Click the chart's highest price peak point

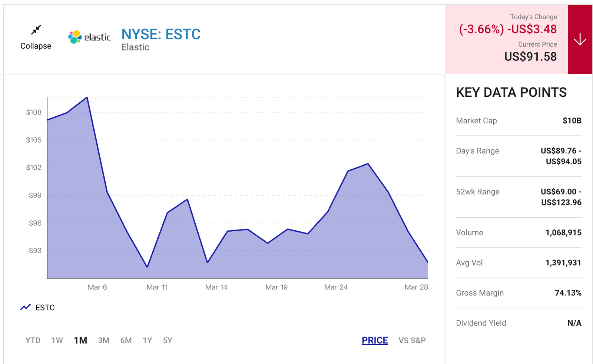(87, 97)
